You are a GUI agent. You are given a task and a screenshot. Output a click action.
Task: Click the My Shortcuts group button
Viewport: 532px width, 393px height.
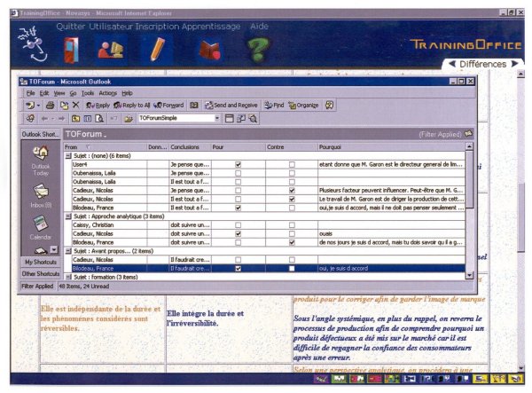[x=41, y=262]
